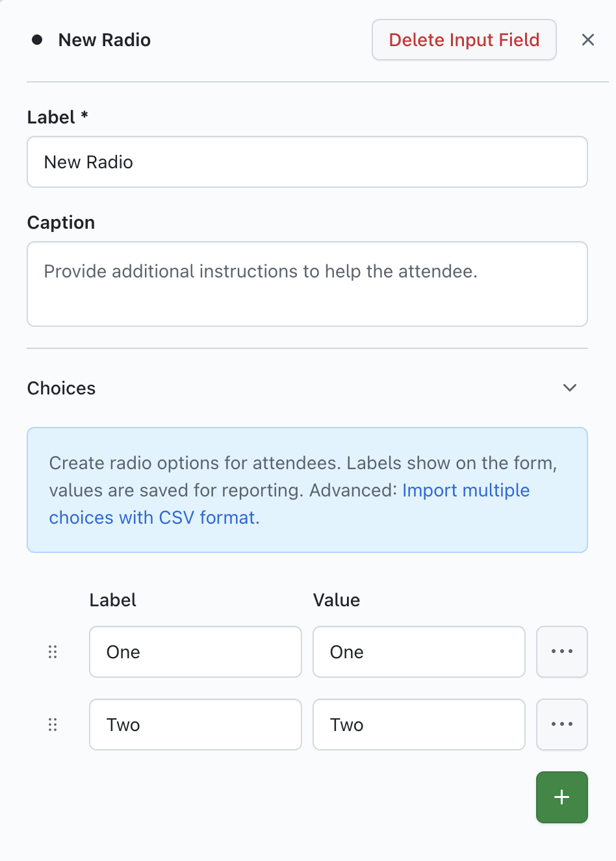Open more options for the Two choice
The image size is (616, 861).
561,725
